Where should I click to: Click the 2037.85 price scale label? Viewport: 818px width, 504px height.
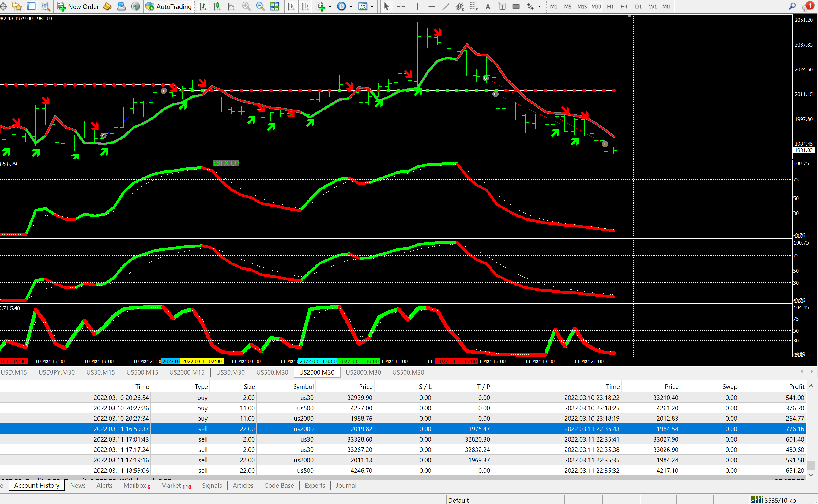coord(803,45)
